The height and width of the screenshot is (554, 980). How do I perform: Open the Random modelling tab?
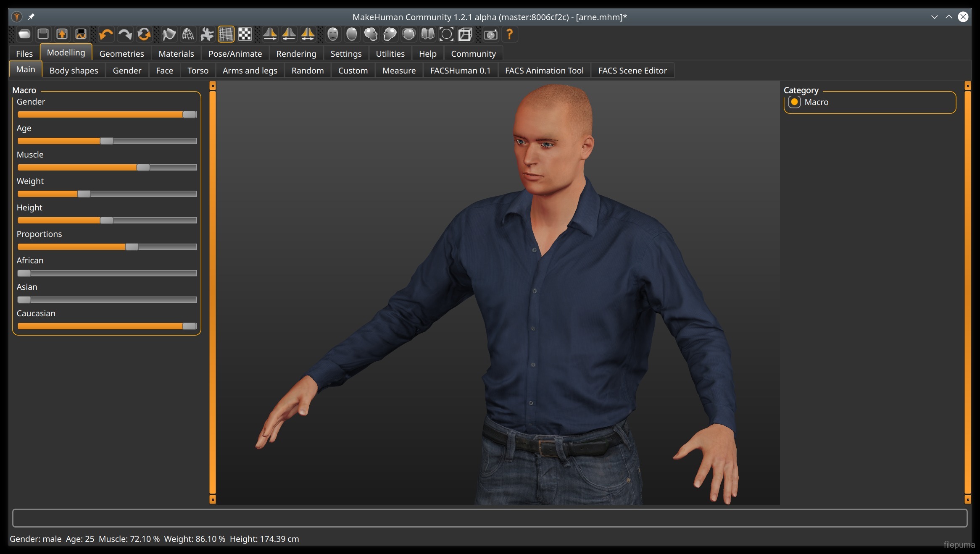pyautogui.click(x=308, y=71)
